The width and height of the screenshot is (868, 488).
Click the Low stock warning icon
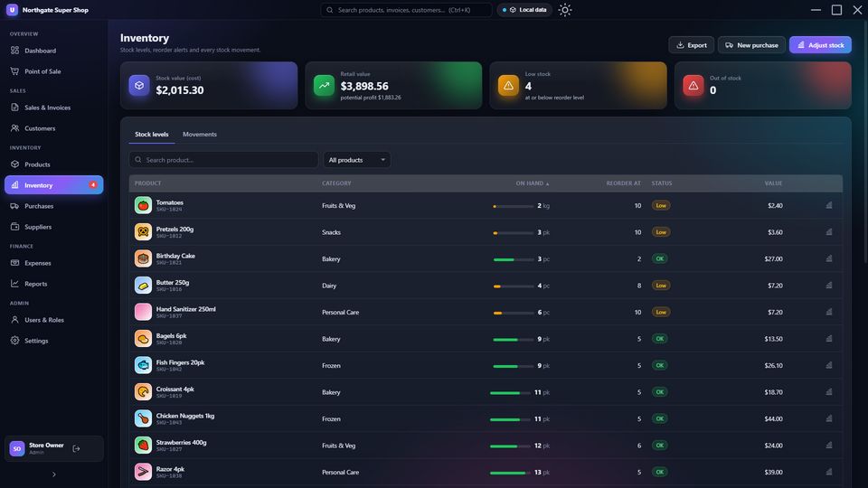(x=508, y=86)
